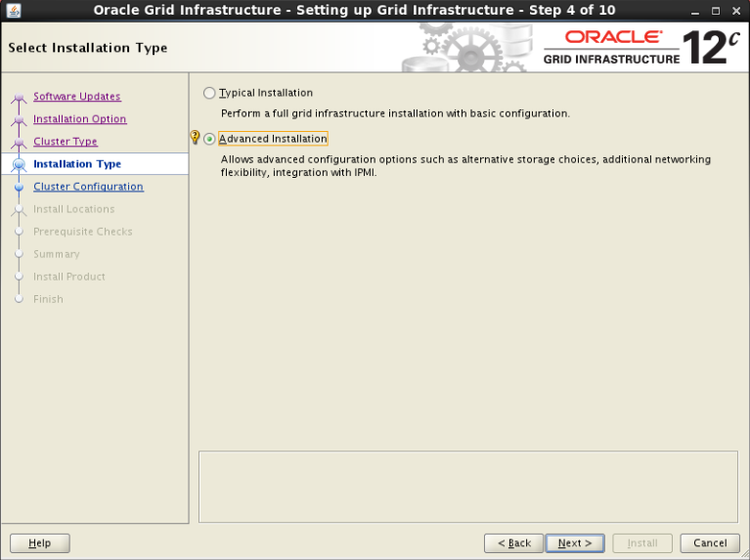Click the yellow hint icon beside Advanced Installation
The width and height of the screenshot is (750, 560).
click(x=195, y=137)
